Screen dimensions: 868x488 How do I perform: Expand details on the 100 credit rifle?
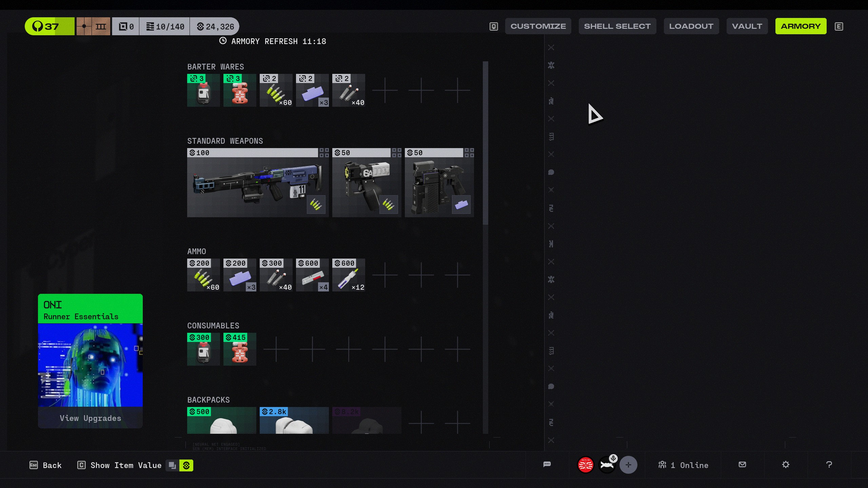coord(324,153)
